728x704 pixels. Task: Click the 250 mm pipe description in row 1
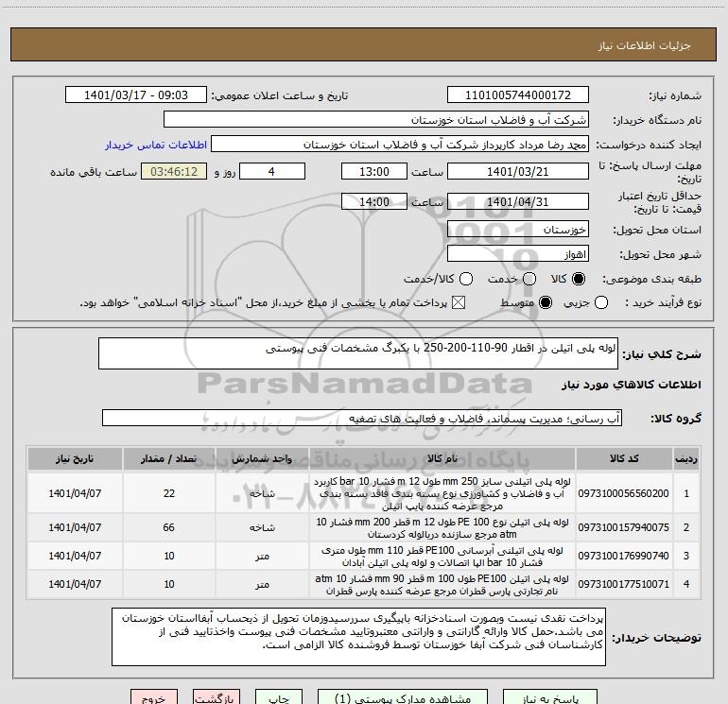coord(442,493)
